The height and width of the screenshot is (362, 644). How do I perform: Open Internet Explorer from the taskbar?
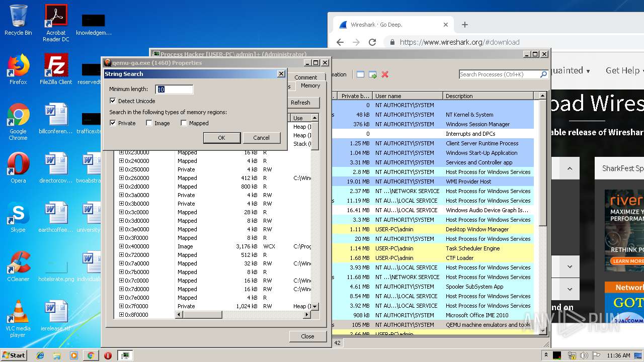[x=40, y=355]
